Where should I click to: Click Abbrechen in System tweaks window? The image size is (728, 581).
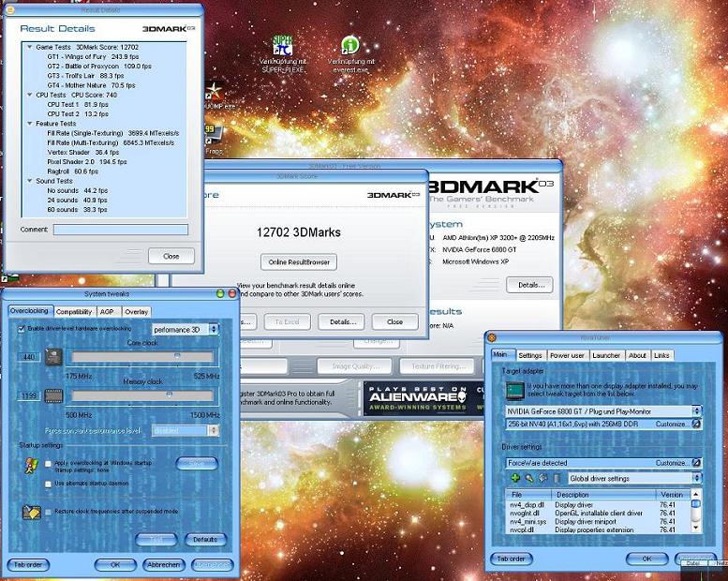coord(163,565)
